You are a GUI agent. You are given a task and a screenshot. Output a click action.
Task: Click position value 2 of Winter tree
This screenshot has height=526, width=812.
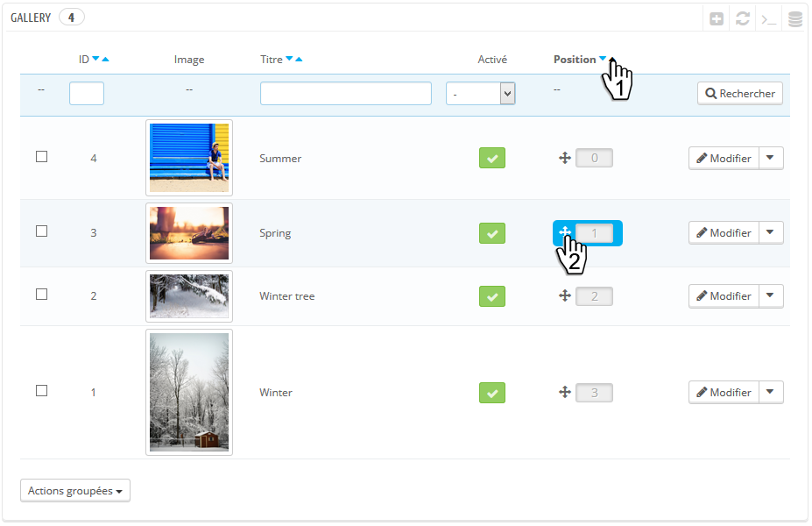pos(595,296)
